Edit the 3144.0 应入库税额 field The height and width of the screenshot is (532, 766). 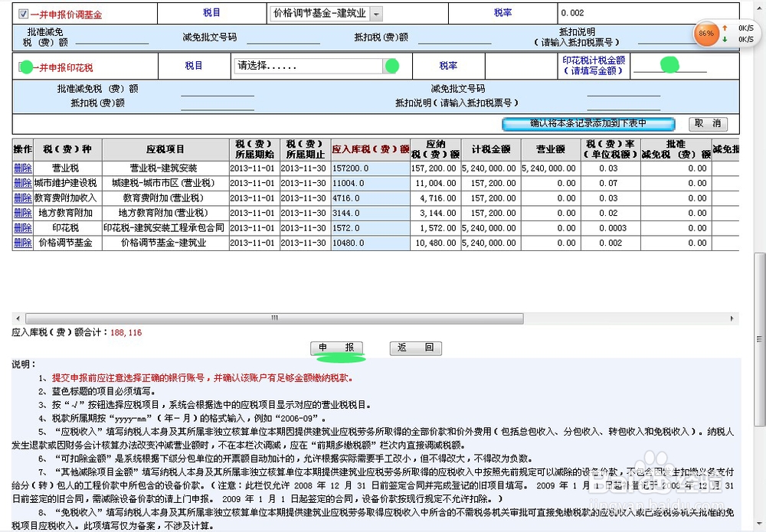point(370,213)
